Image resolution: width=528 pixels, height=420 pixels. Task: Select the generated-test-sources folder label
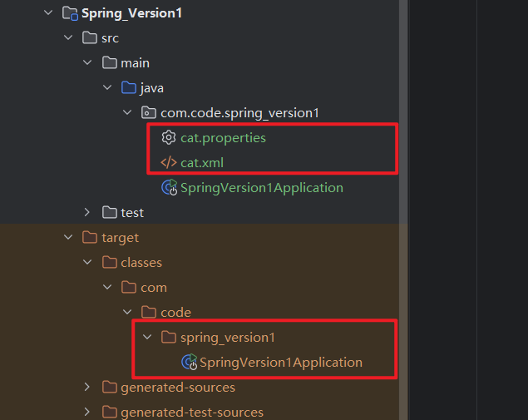tap(192, 413)
